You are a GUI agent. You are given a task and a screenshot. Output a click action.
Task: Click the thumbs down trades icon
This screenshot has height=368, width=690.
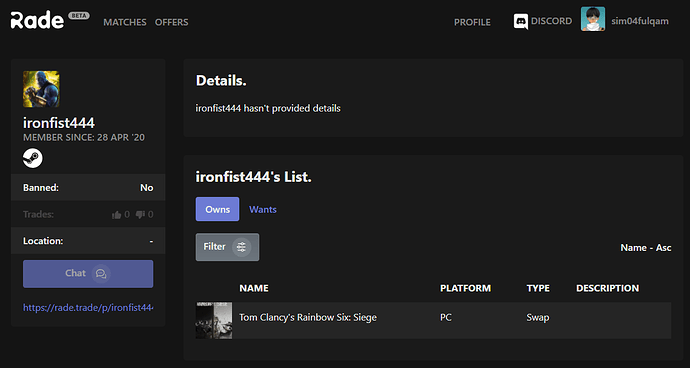click(x=140, y=215)
